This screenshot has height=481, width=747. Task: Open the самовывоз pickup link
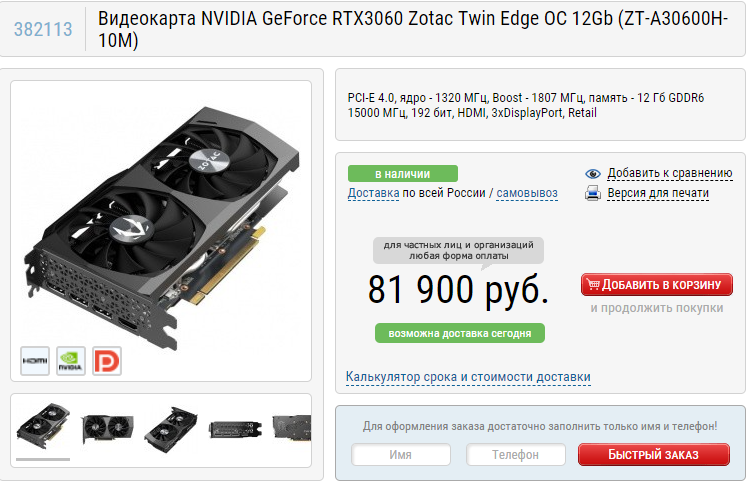(x=527, y=193)
